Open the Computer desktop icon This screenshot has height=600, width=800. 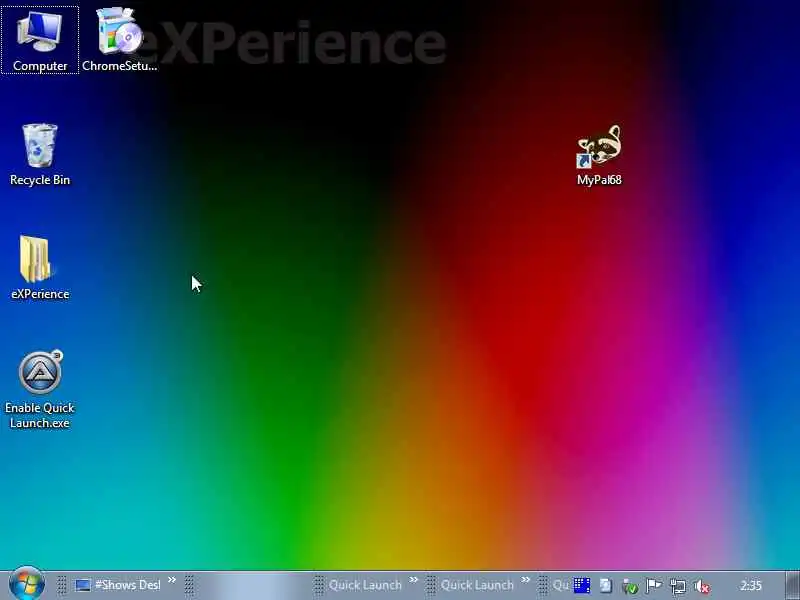click(x=40, y=41)
